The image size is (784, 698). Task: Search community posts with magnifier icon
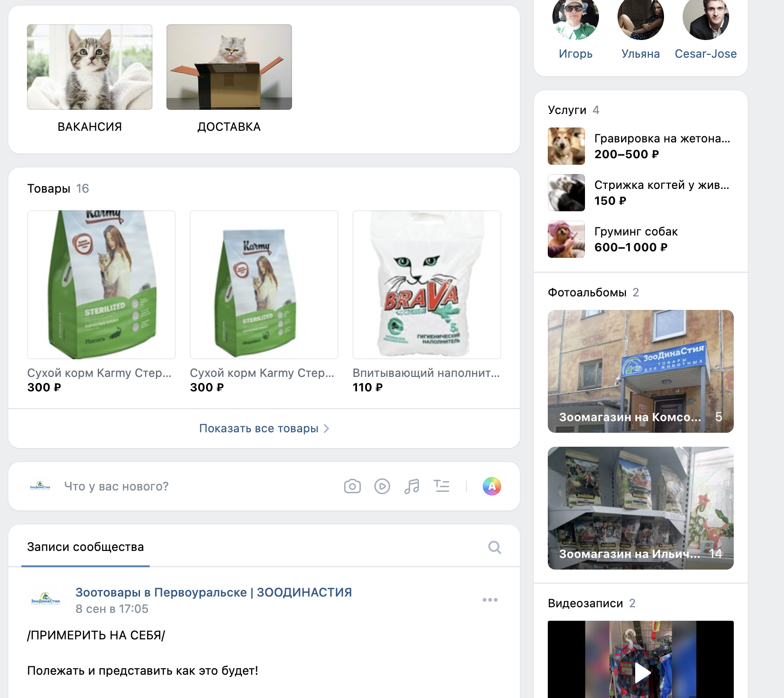[494, 547]
